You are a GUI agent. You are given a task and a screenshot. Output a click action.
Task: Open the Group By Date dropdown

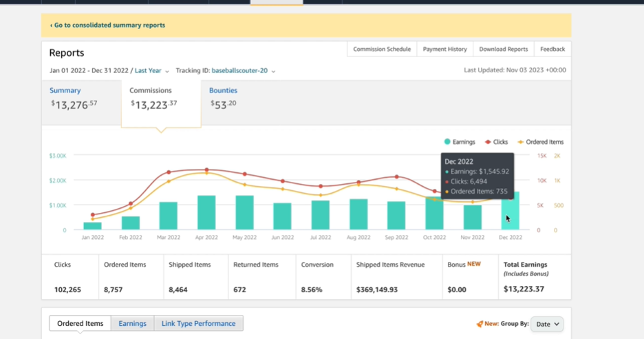pos(547,325)
